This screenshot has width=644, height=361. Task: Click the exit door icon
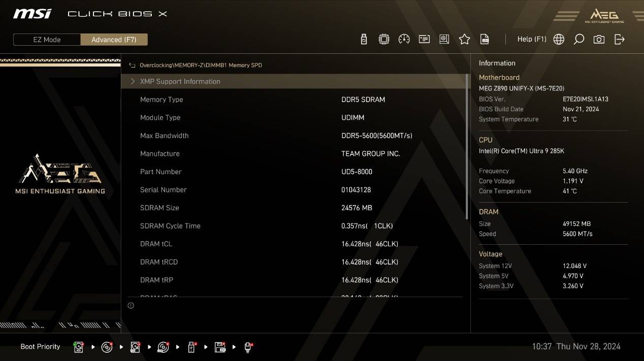point(619,39)
